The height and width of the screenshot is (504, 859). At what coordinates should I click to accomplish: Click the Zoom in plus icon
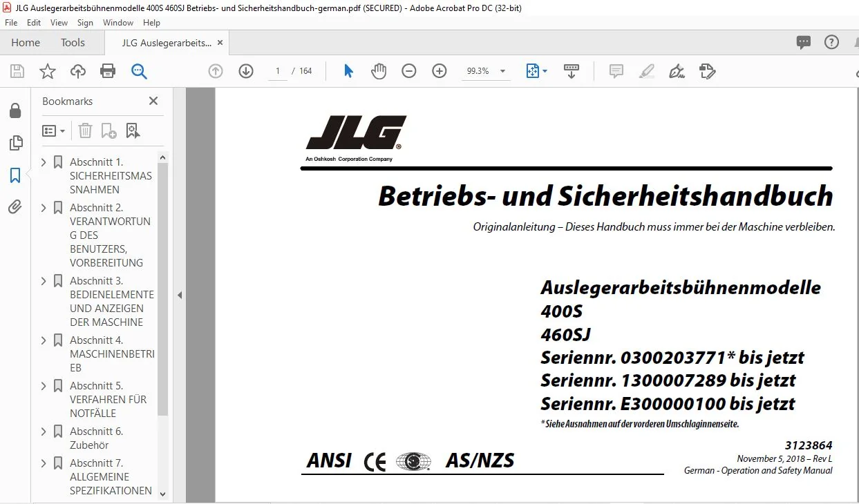(440, 71)
